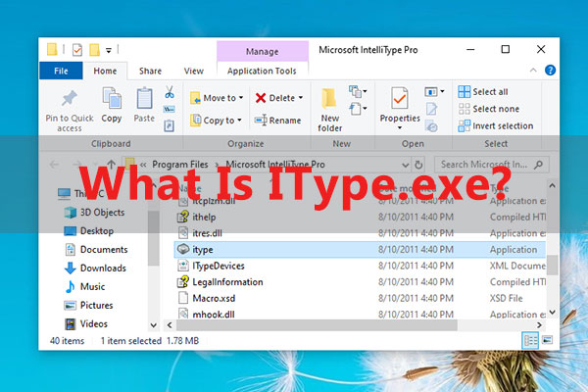Select Pictures in navigation pane
The width and height of the screenshot is (588, 392).
point(88,305)
